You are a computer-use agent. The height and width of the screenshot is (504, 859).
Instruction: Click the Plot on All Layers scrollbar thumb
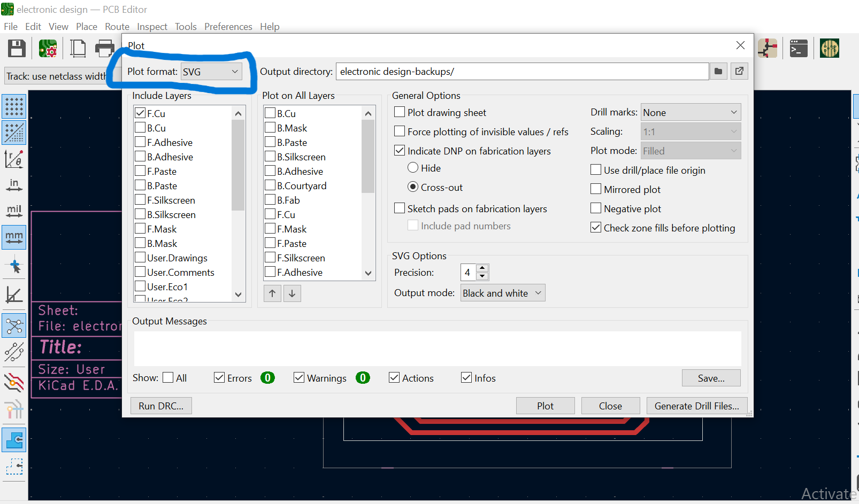pos(368,156)
